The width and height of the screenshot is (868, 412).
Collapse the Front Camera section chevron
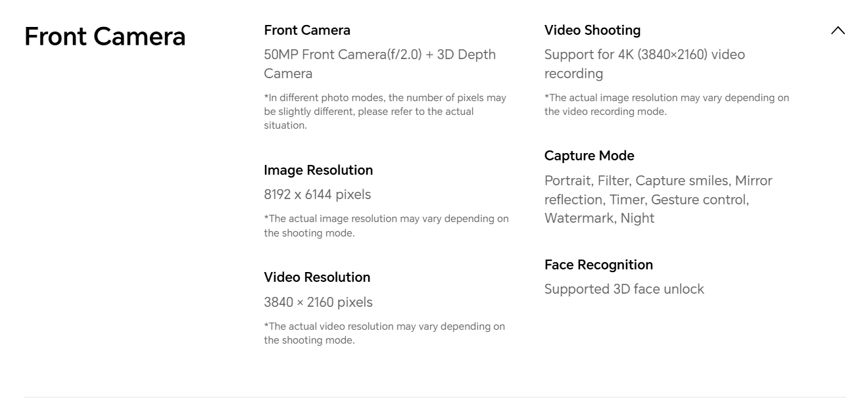coord(838,30)
